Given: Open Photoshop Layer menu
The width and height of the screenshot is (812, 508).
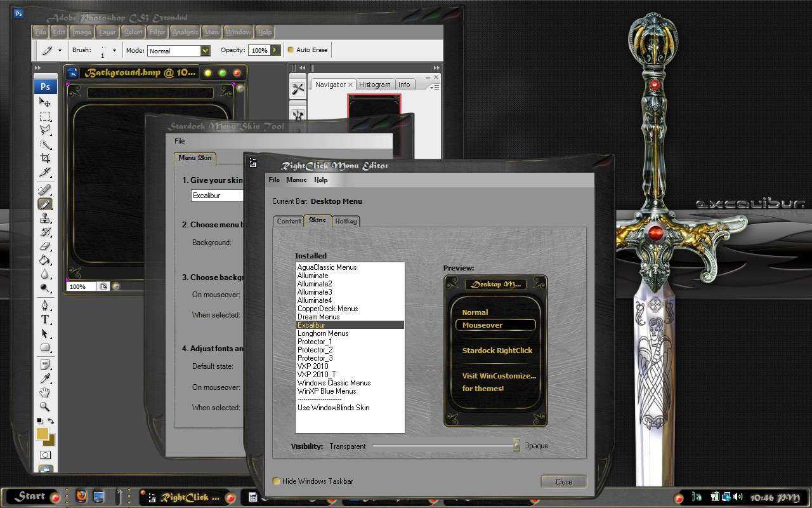Looking at the screenshot, I should tap(107, 32).
